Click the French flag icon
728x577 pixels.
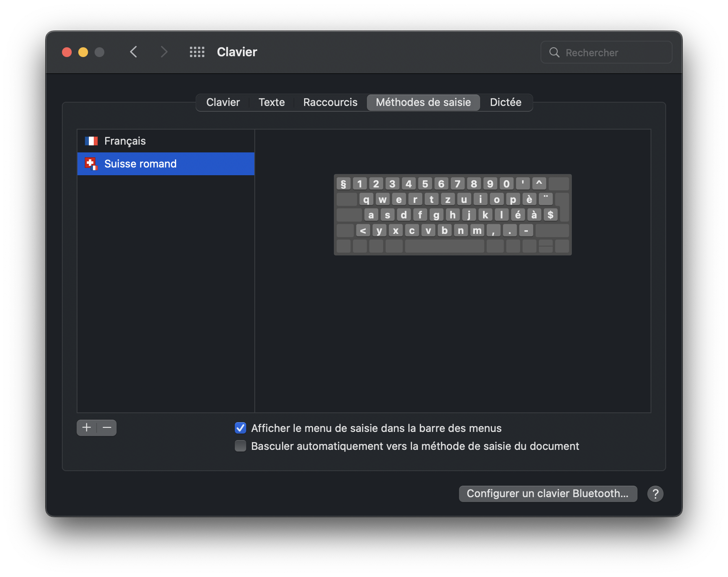[91, 141]
